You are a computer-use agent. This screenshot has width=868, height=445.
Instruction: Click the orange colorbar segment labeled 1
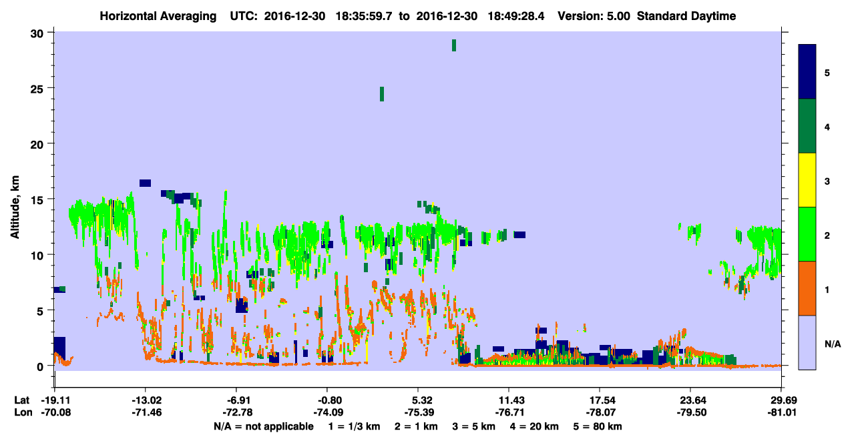(x=807, y=288)
